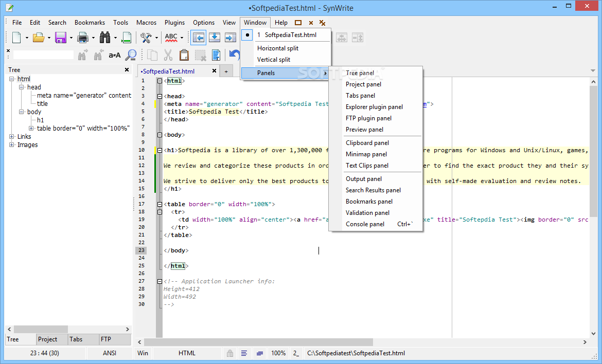
Task: Click the Find previous binoculars icon
Action: 99,55
